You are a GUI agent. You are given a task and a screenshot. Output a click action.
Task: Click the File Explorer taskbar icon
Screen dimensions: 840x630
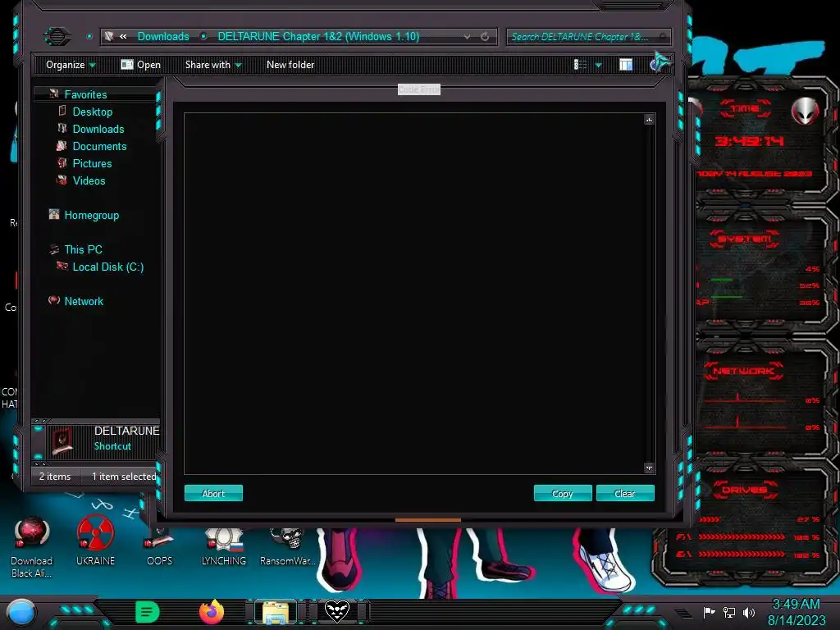click(x=276, y=612)
